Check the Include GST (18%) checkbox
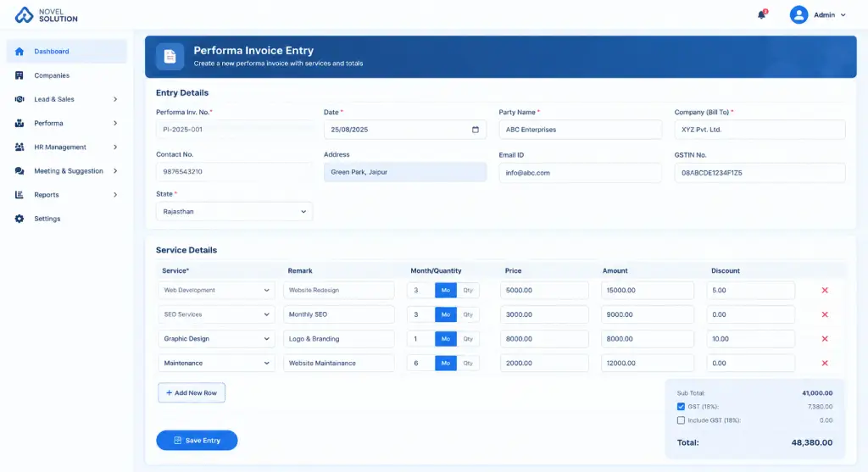The image size is (868, 472). 681,420
